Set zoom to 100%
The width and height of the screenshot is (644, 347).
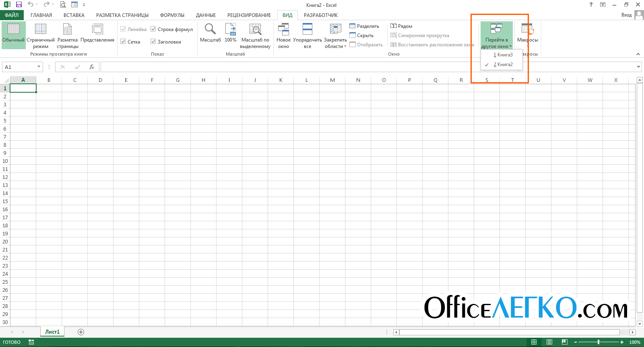click(x=231, y=32)
